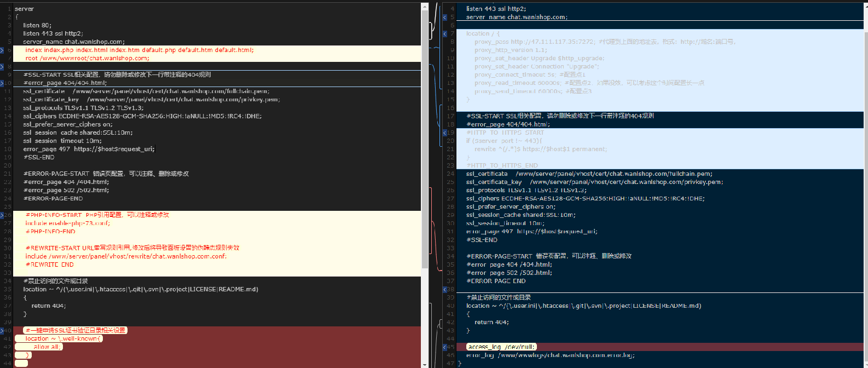Click '#HTTP_TO_HTTPS_START' in right pane

tap(505, 133)
